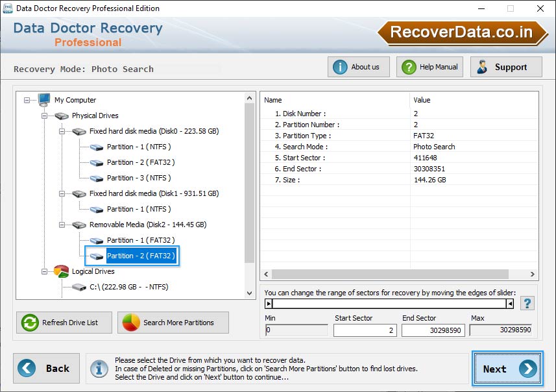
Task: Select Fixed hard disk media Disk1 - 931.51 GB
Action: 154,193
